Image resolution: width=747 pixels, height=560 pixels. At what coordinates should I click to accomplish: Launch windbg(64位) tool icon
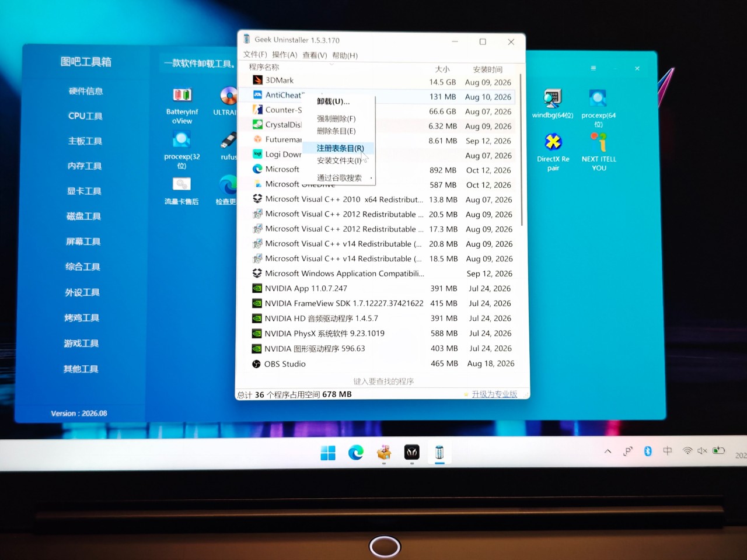(x=553, y=104)
